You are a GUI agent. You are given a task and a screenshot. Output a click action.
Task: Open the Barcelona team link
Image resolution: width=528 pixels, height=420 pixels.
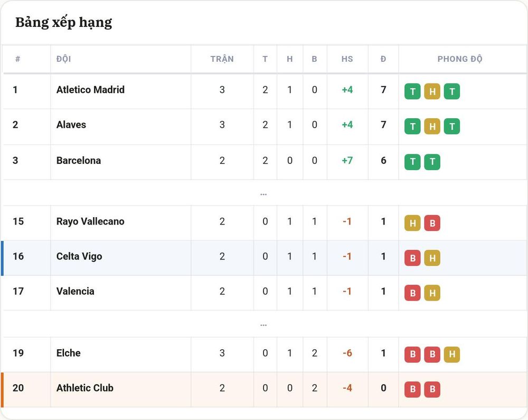tap(79, 160)
